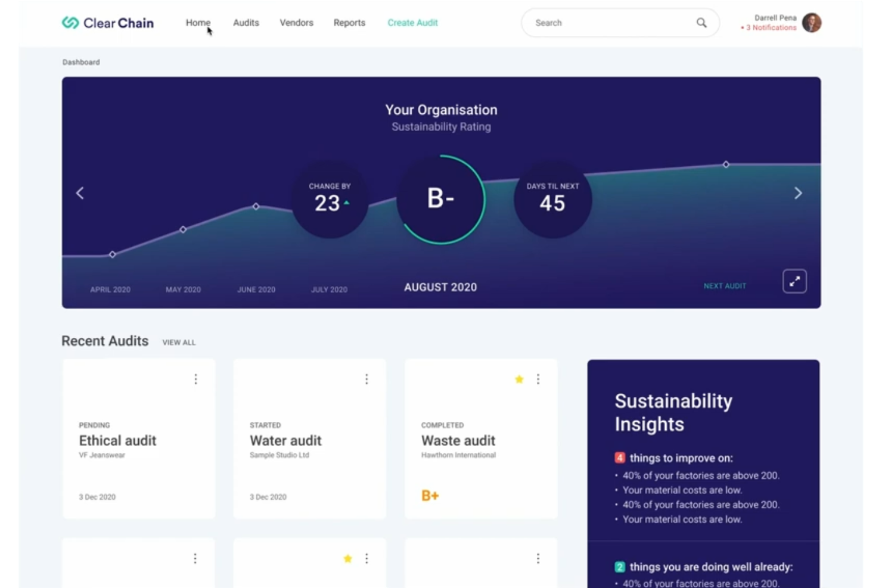The image size is (882, 588).
Task: Click the Next Audit label on chart
Action: click(x=725, y=286)
